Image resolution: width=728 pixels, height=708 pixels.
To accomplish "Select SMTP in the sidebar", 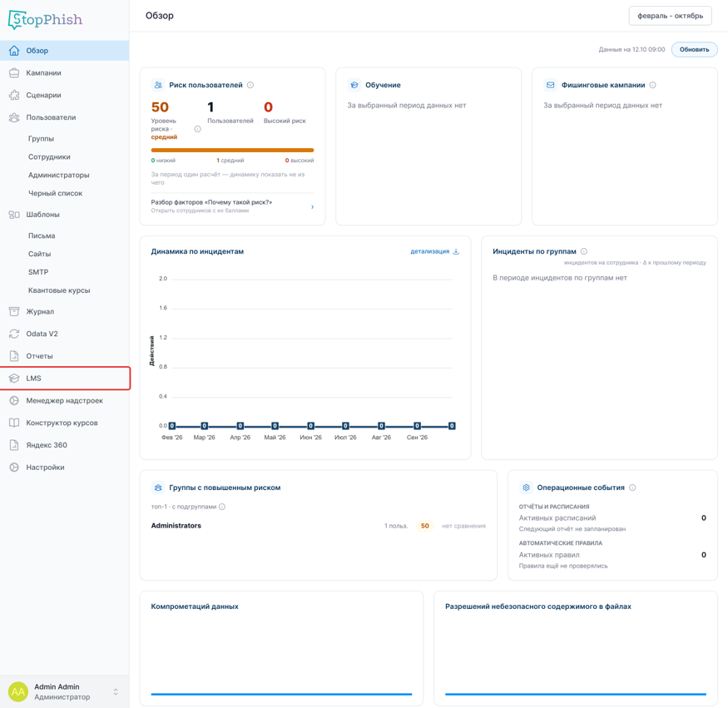I will 38,272.
